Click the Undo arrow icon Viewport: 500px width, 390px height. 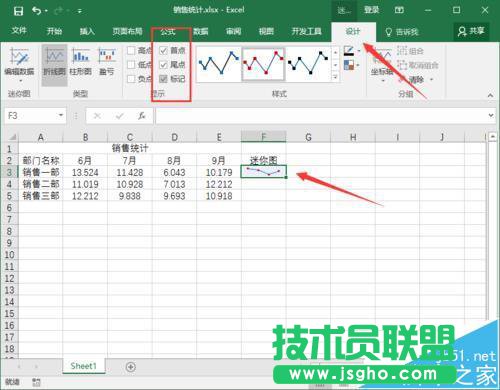(x=36, y=11)
